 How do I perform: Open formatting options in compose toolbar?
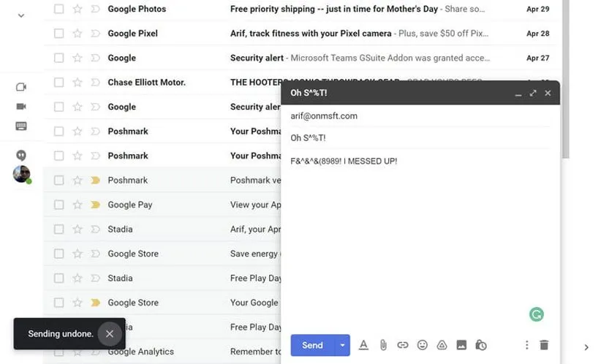point(363,345)
